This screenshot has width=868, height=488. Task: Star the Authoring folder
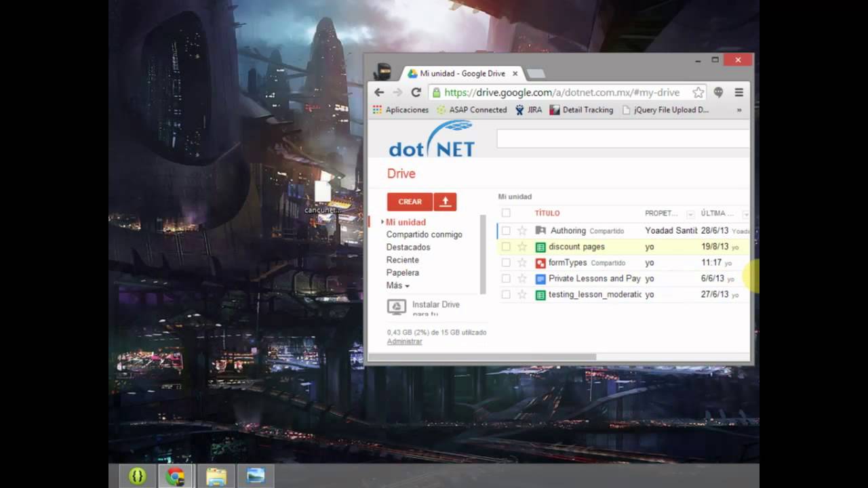522,230
